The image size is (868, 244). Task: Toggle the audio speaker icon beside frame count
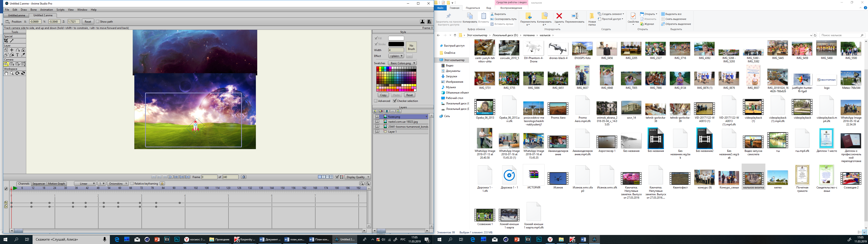click(244, 177)
